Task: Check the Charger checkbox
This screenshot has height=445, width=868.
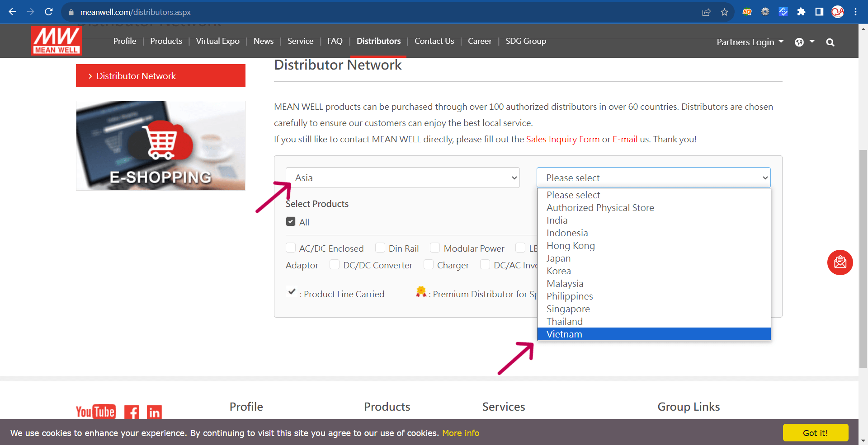Action: [x=429, y=264]
